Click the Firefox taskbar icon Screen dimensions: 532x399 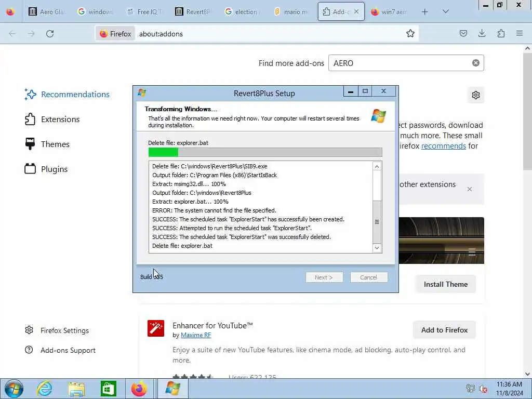tap(139, 389)
